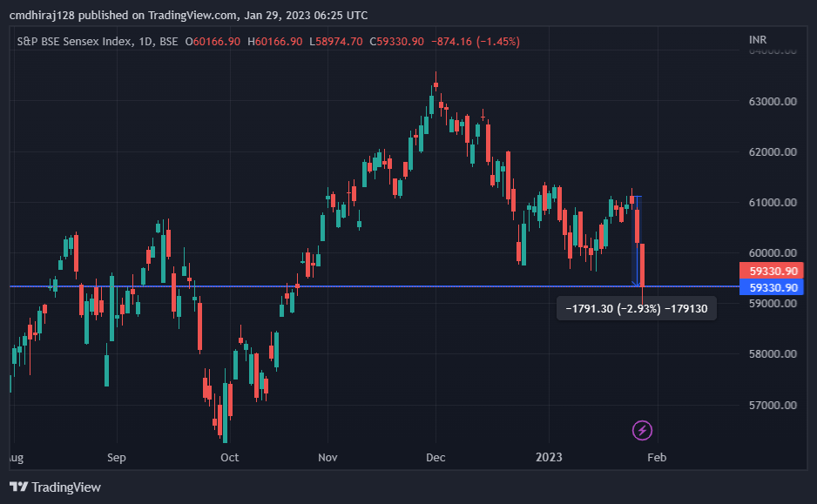
Task: Click the INR currency label
Action: [758, 40]
